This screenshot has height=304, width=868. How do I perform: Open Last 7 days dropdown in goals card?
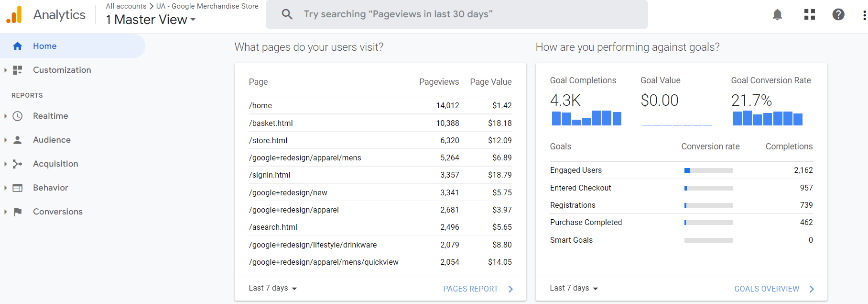coord(574,288)
